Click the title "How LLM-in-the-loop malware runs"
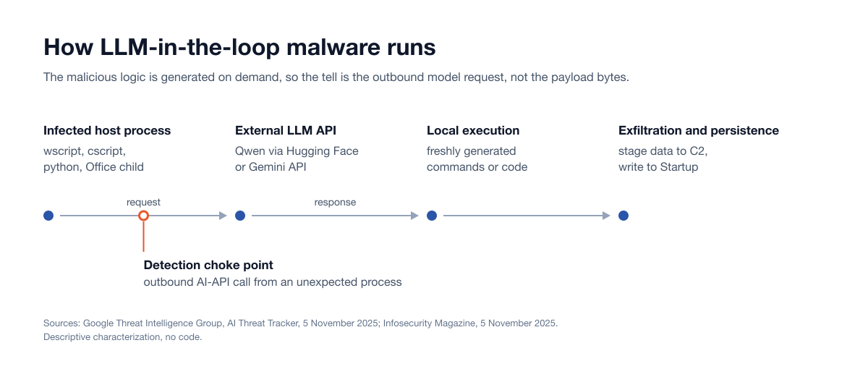The image size is (868, 369). pyautogui.click(x=239, y=47)
